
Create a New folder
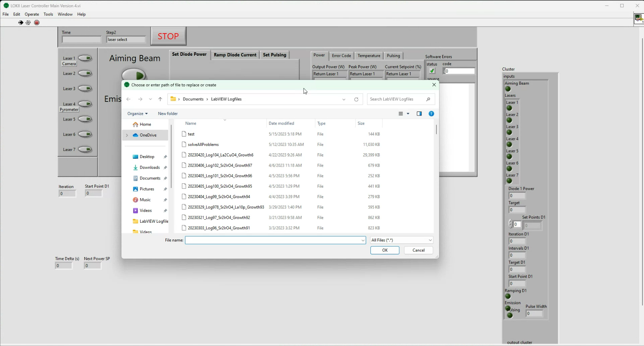(x=168, y=114)
